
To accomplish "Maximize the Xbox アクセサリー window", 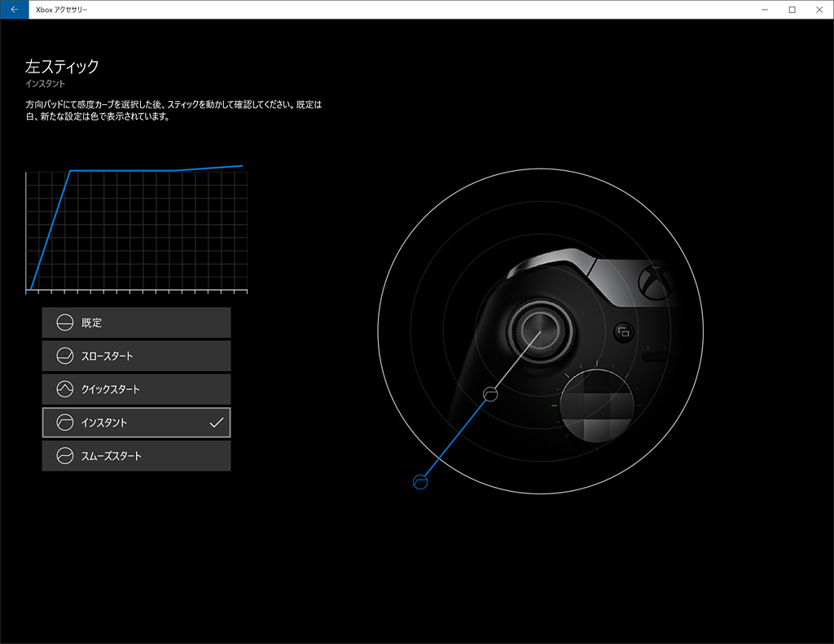I will point(792,10).
